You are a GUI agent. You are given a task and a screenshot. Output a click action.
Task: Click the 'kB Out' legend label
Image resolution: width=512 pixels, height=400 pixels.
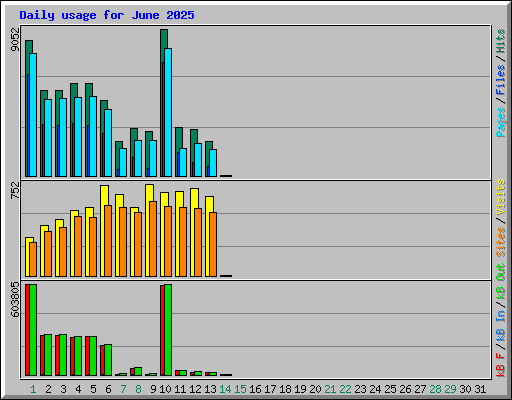coord(501,281)
